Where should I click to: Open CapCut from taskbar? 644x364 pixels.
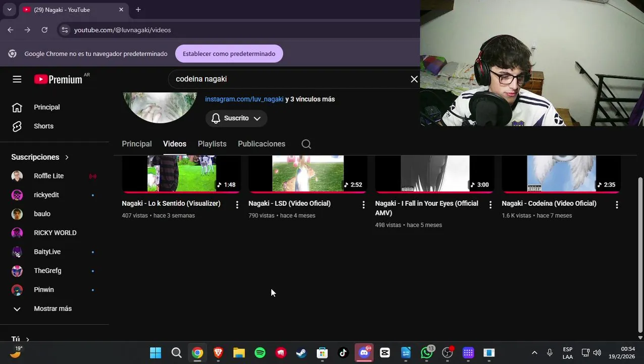tap(385, 353)
